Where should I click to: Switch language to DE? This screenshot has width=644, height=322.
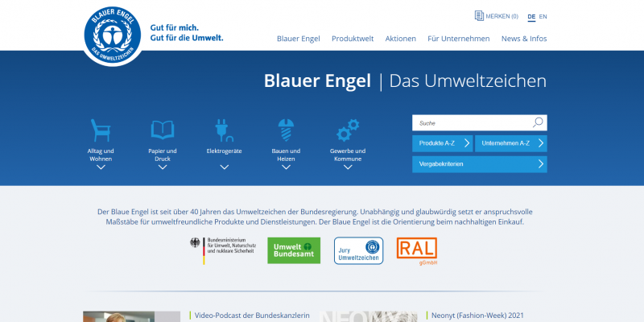pyautogui.click(x=531, y=17)
